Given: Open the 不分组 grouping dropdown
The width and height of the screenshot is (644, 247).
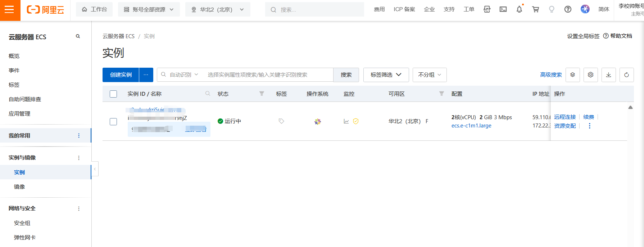Looking at the screenshot, I should pos(429,75).
